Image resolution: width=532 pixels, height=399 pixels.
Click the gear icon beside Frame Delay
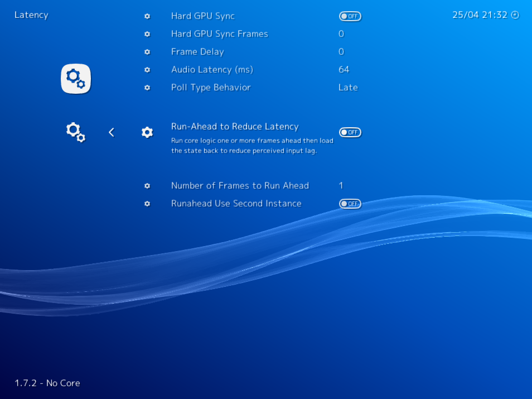(147, 52)
